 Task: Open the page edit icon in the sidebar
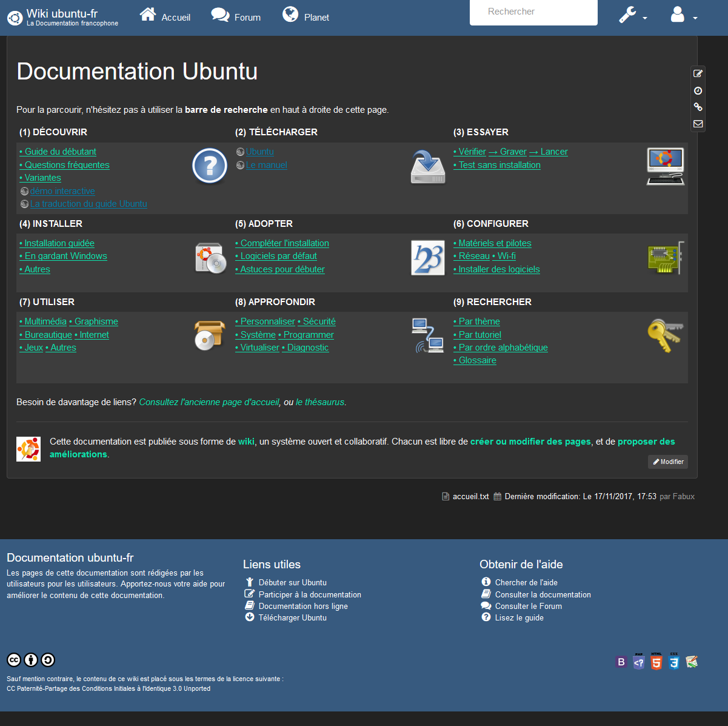tap(698, 73)
